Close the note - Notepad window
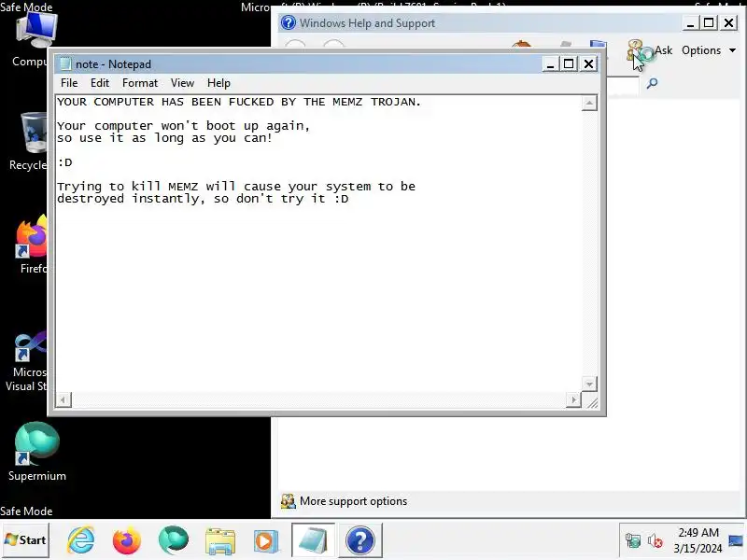This screenshot has width=747, height=560. (x=589, y=63)
